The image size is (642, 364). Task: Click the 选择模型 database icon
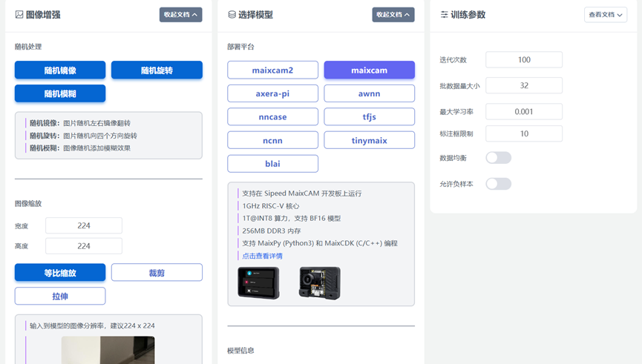pyautogui.click(x=232, y=15)
